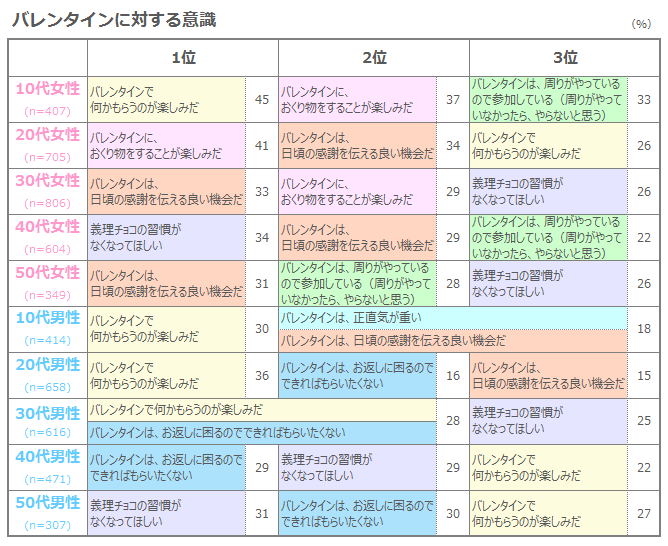Viewport: 668px width, 546px height.
Task: Click sample size (n=806)
Action: tap(47, 203)
